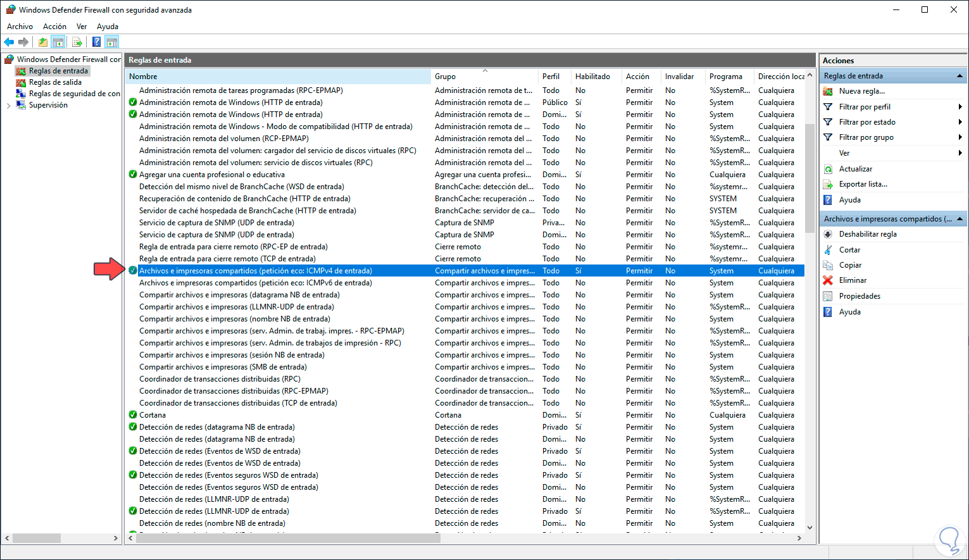Select Reglas de entrada in the tree
This screenshot has height=560, width=969.
58,71
